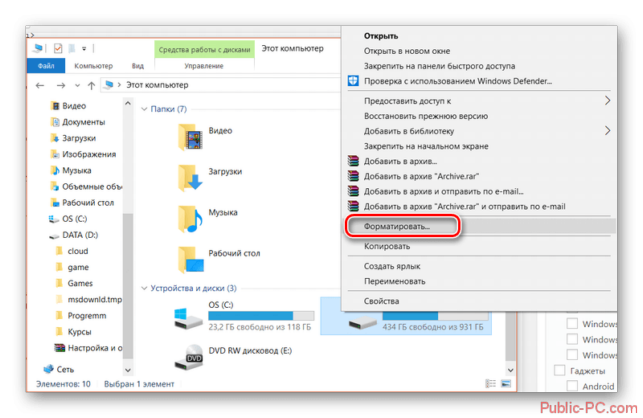Click the Forward navigation arrow
The image size is (643, 418).
(61, 85)
